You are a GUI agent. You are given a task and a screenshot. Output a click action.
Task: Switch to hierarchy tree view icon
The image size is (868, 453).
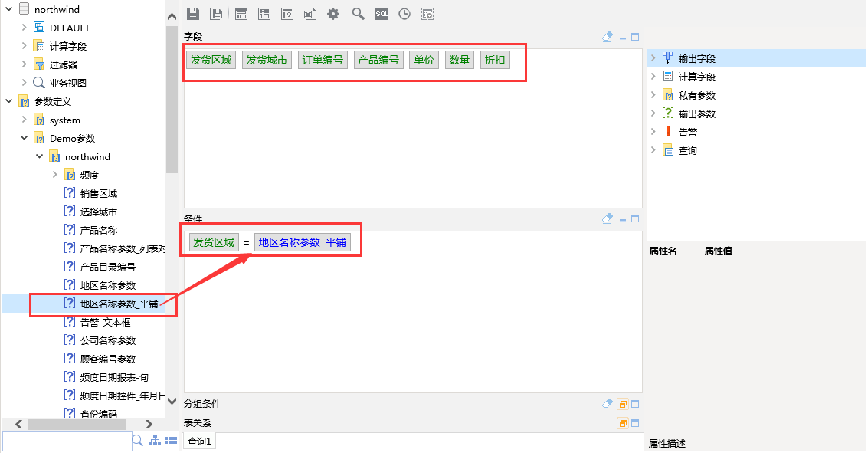pyautogui.click(x=156, y=440)
